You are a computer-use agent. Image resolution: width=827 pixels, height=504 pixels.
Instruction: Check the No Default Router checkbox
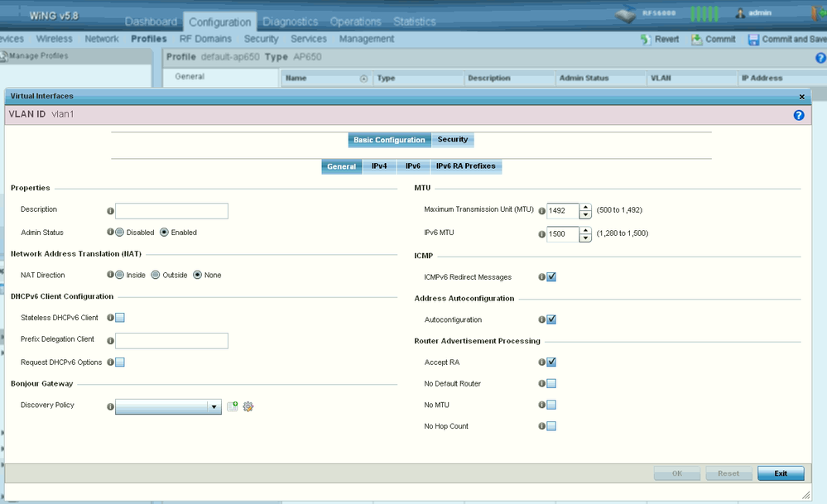(551, 384)
